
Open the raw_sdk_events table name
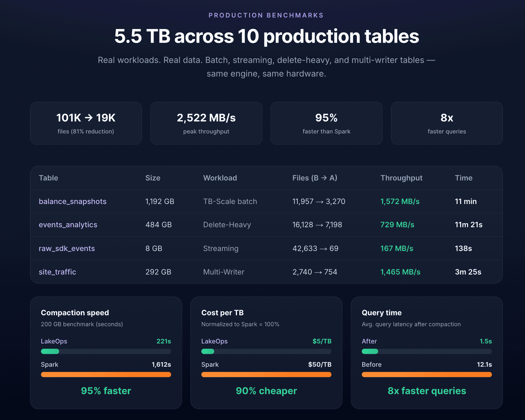click(x=67, y=248)
